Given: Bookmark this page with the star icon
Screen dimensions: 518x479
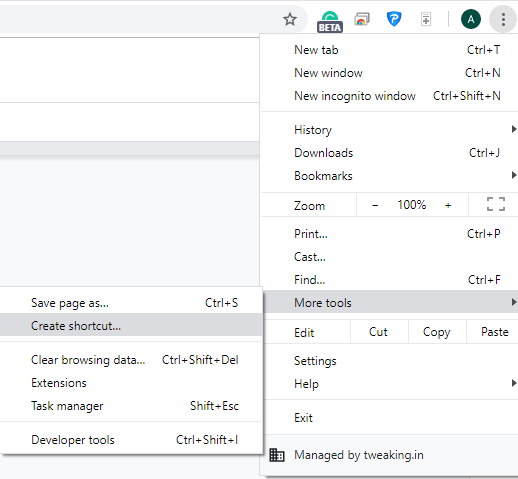Looking at the screenshot, I should pos(290,19).
